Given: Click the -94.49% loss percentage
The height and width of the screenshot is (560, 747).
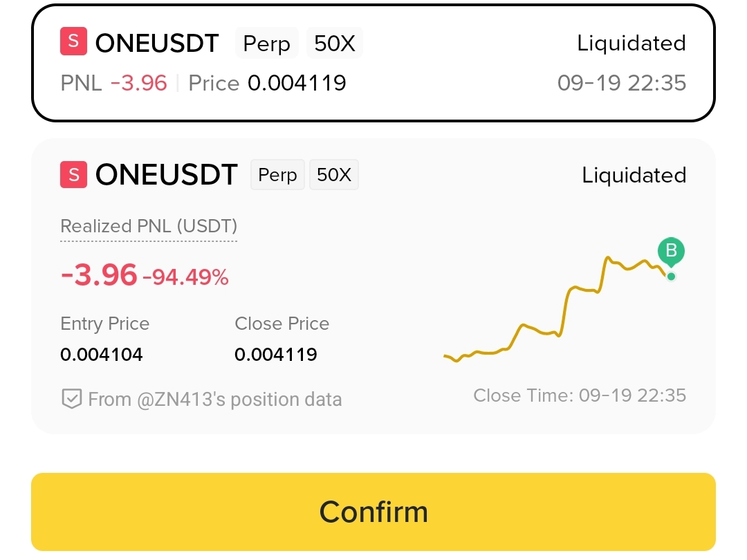Looking at the screenshot, I should (x=186, y=277).
